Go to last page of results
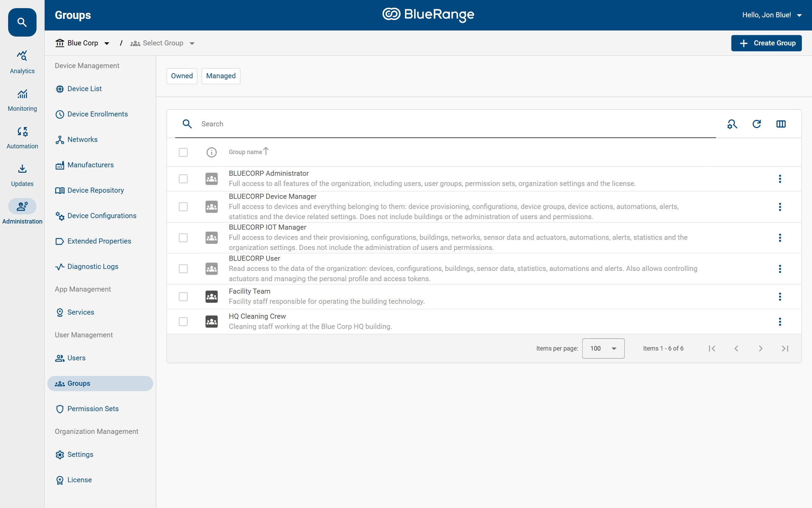812x508 pixels. pos(785,348)
